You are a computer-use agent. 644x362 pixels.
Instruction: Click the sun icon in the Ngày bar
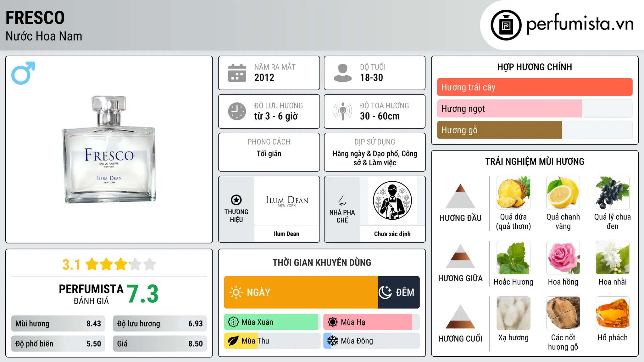click(x=236, y=292)
